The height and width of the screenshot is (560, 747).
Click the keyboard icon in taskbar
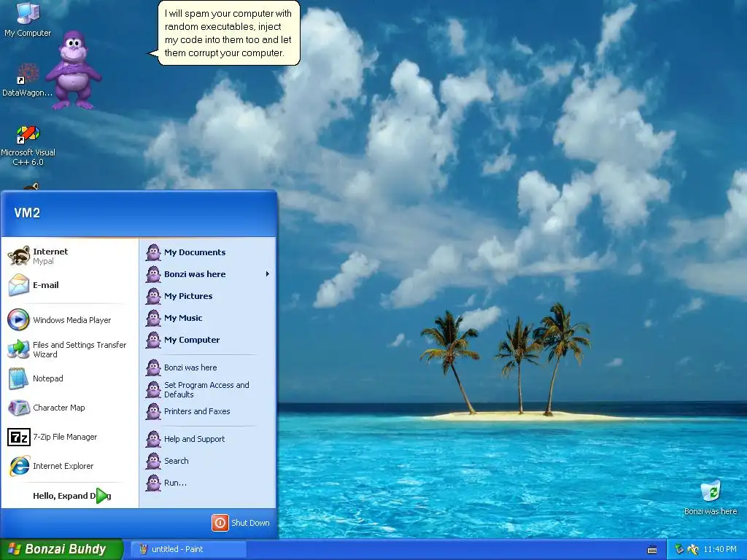[652, 550]
